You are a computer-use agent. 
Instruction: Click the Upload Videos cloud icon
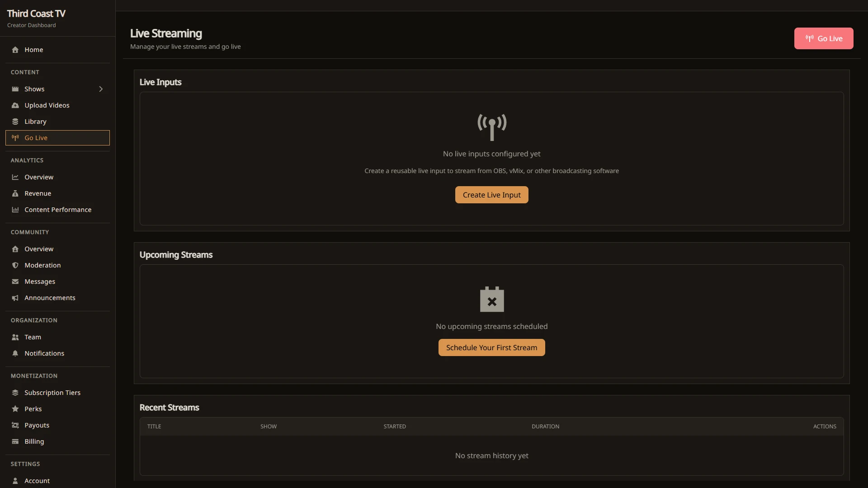click(x=15, y=105)
